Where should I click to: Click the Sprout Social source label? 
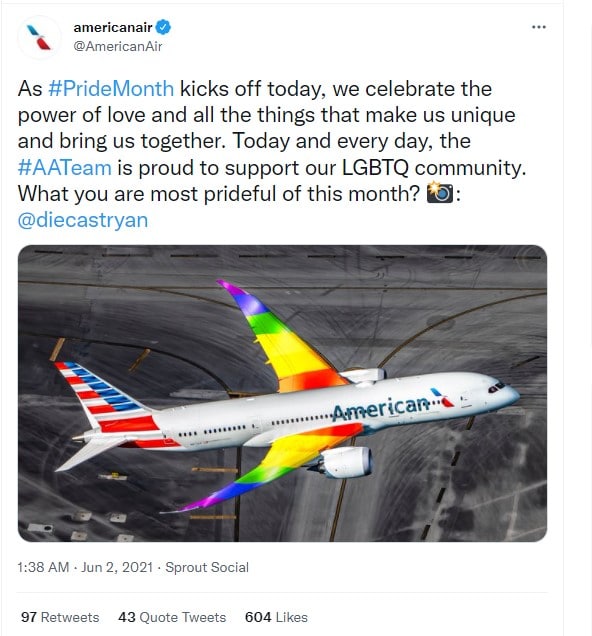click(x=207, y=567)
